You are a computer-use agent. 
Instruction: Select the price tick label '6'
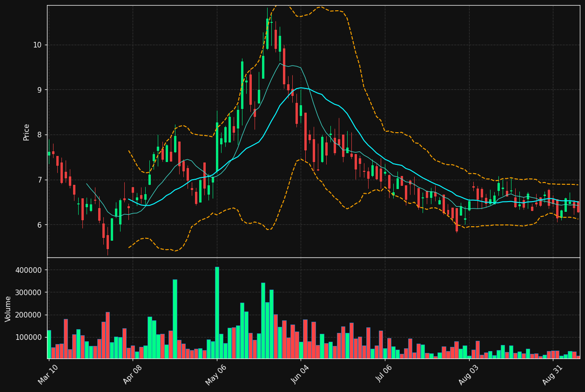click(x=39, y=225)
